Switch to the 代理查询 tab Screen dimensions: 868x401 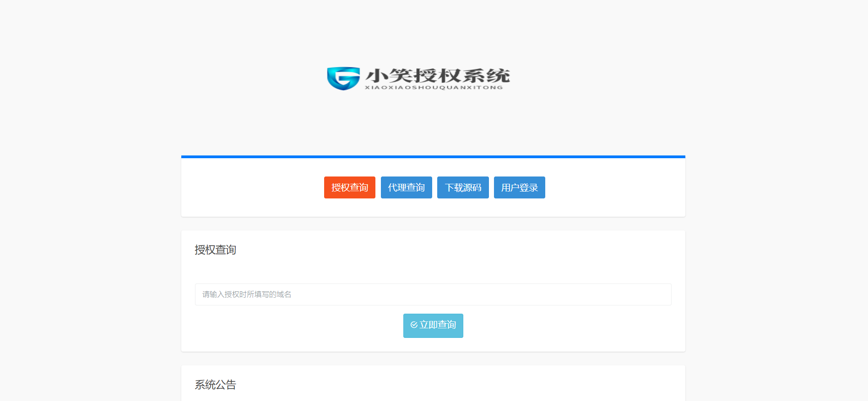(x=407, y=187)
